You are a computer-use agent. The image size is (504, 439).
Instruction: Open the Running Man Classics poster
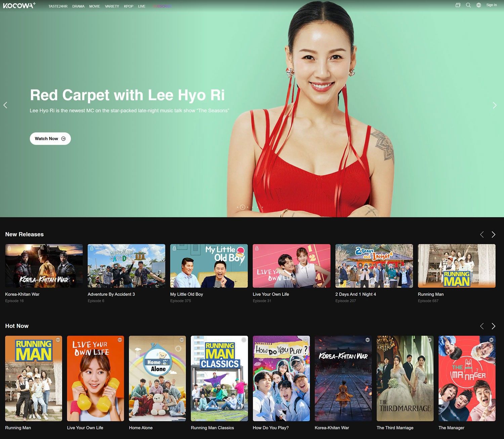(219, 378)
